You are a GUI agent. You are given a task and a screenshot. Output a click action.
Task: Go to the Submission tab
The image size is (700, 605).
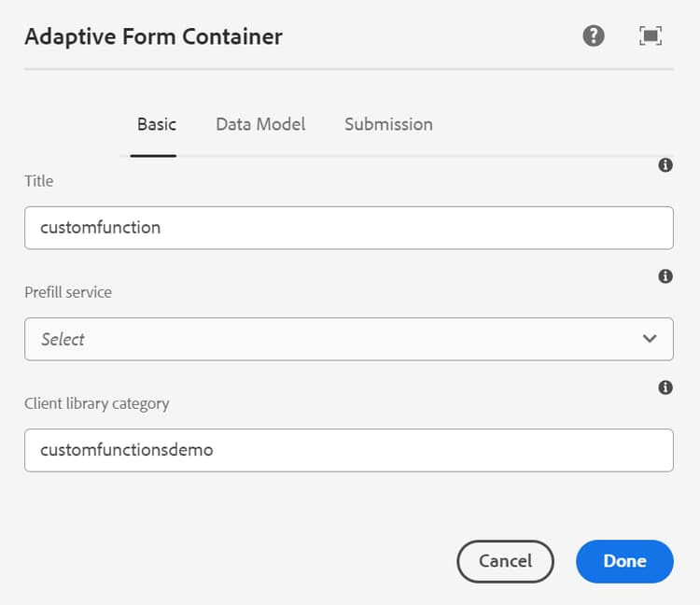pyautogui.click(x=388, y=124)
